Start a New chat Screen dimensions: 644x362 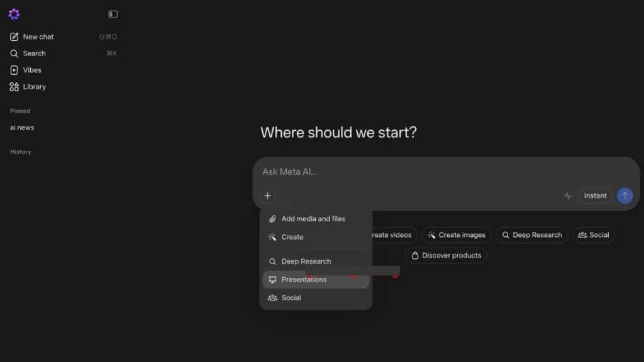(x=64, y=37)
